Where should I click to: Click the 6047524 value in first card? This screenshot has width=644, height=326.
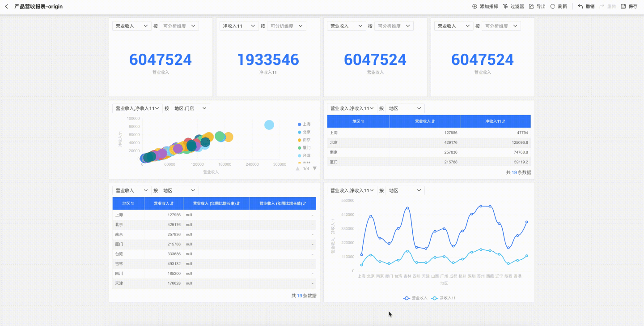tap(161, 60)
